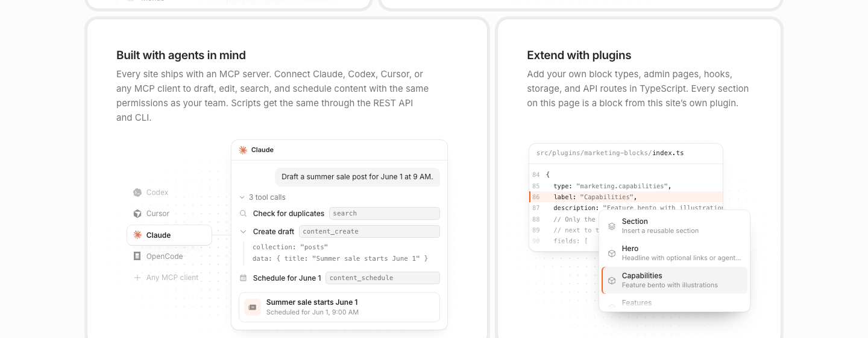868x338 pixels.
Task: Choose the Capabilities block menu entry
Action: (675, 280)
